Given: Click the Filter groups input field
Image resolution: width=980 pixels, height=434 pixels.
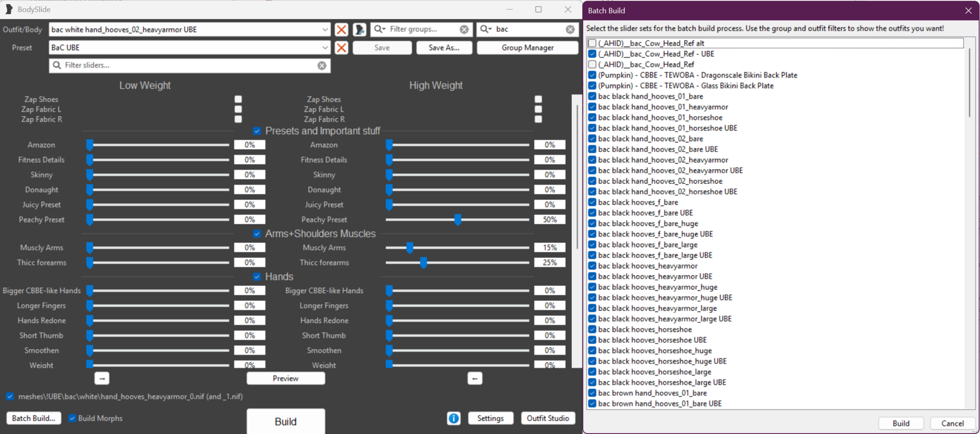Looking at the screenshot, I should point(421,30).
